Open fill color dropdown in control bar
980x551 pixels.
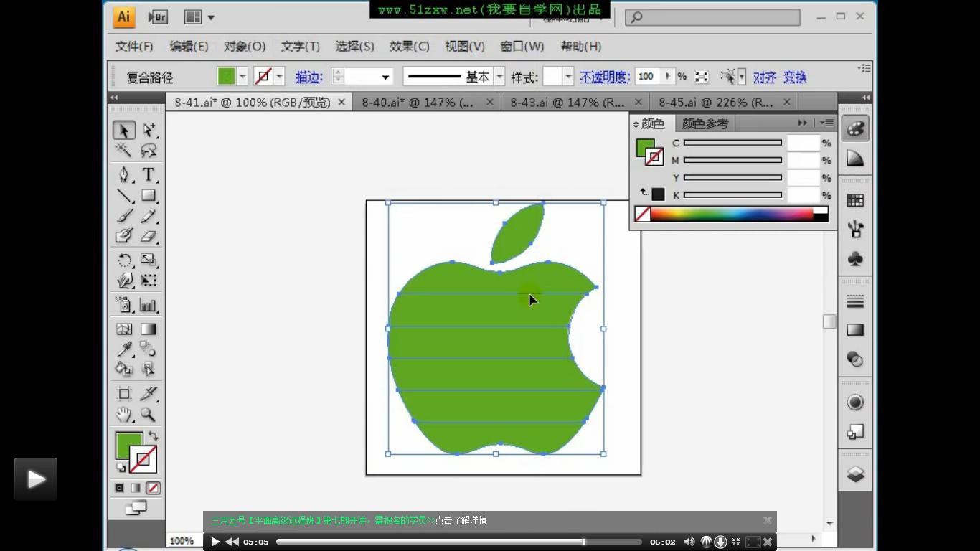pos(242,77)
